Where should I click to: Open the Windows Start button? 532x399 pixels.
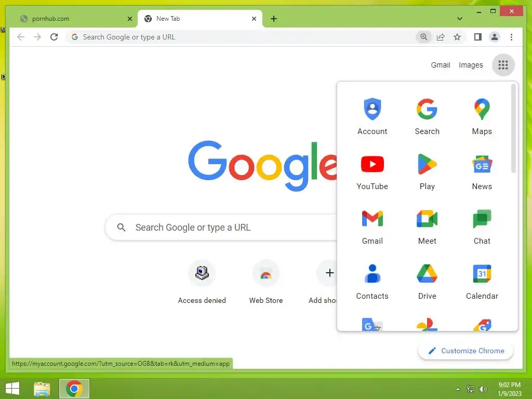(x=12, y=389)
